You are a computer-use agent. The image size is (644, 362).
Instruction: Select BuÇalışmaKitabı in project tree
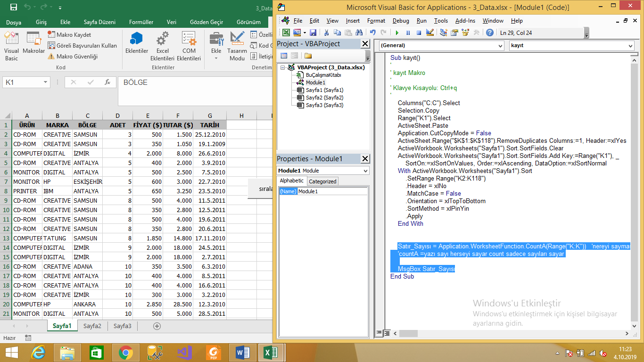[x=323, y=75]
